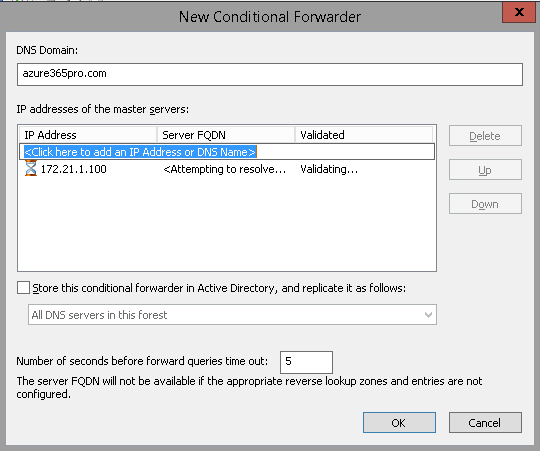Image resolution: width=540 pixels, height=451 pixels.
Task: Click here to add an IP Address row
Action: point(227,151)
